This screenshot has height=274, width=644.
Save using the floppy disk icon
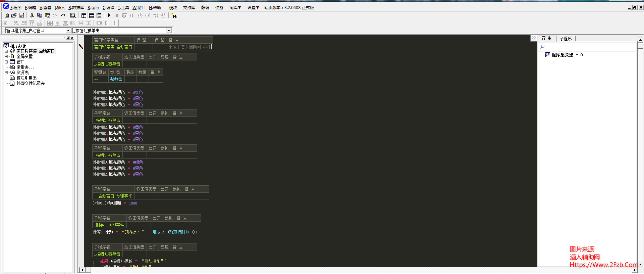(21, 15)
